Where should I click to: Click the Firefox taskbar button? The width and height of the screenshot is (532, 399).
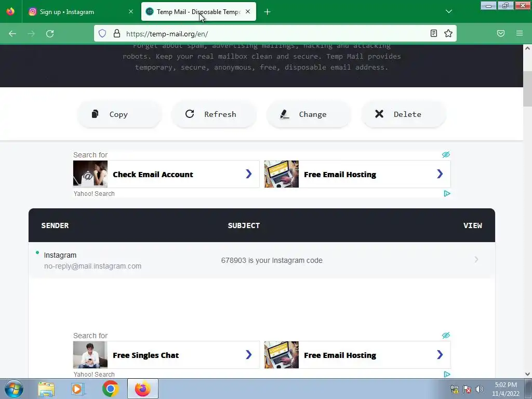pyautogui.click(x=143, y=389)
